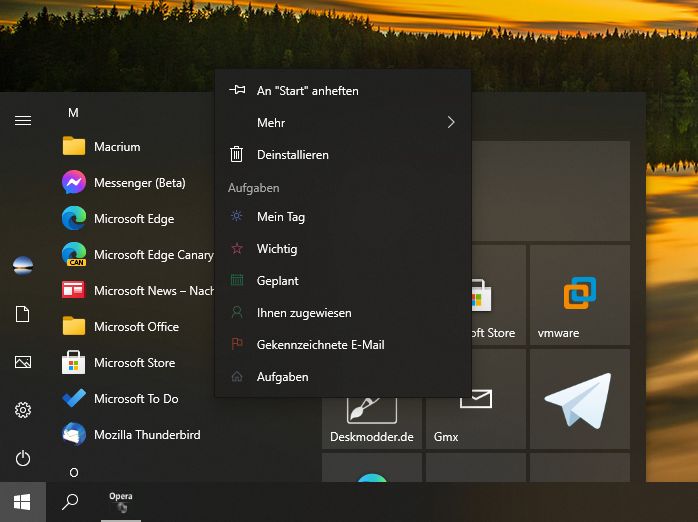Image resolution: width=698 pixels, height=522 pixels.
Task: Choose An "Start" anheften
Action: coord(343,91)
